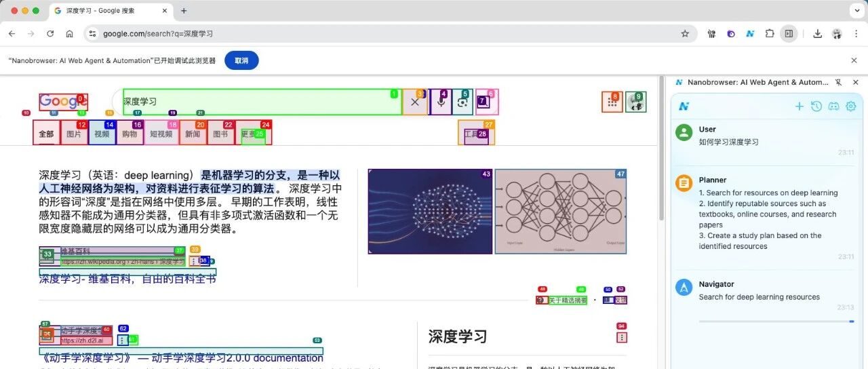Click 关于精选摘要 link

pyautogui.click(x=568, y=300)
